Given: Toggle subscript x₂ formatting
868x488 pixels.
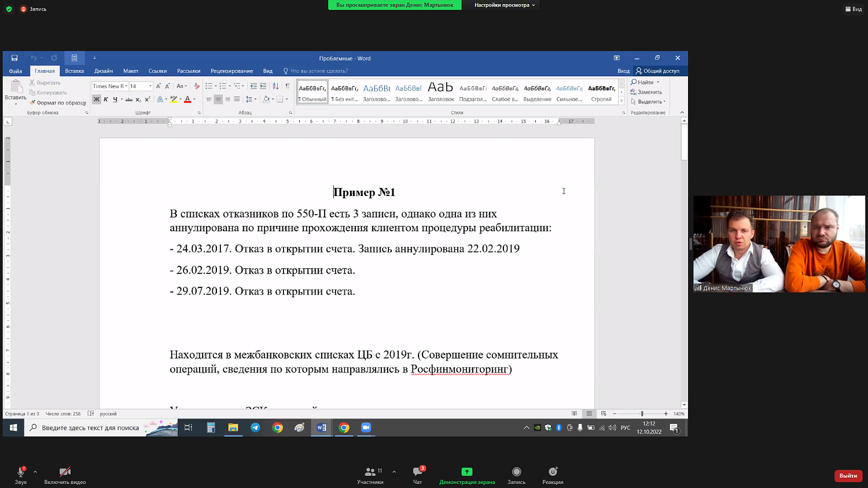Looking at the screenshot, I should point(138,99).
